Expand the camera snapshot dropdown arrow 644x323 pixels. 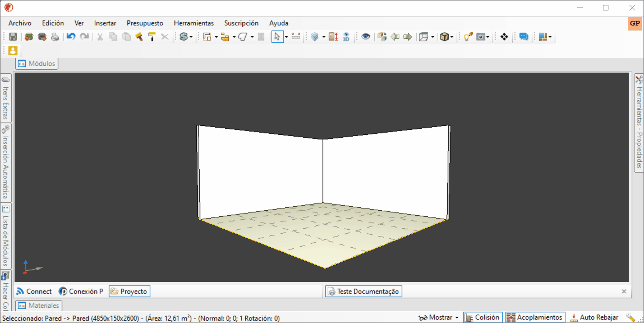pyautogui.click(x=488, y=37)
